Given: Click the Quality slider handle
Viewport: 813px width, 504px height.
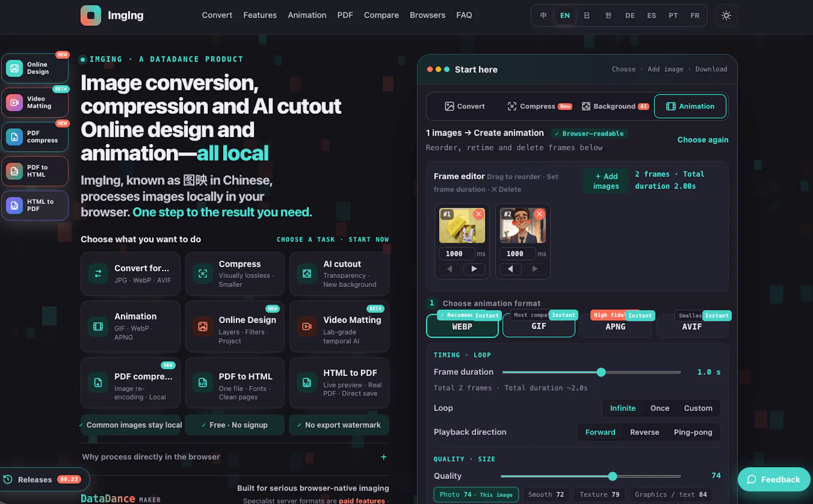Looking at the screenshot, I should [612, 476].
